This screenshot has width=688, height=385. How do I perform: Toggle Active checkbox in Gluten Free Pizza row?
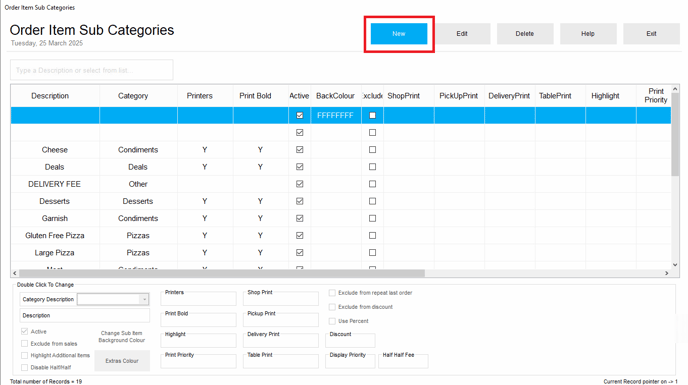pos(300,235)
